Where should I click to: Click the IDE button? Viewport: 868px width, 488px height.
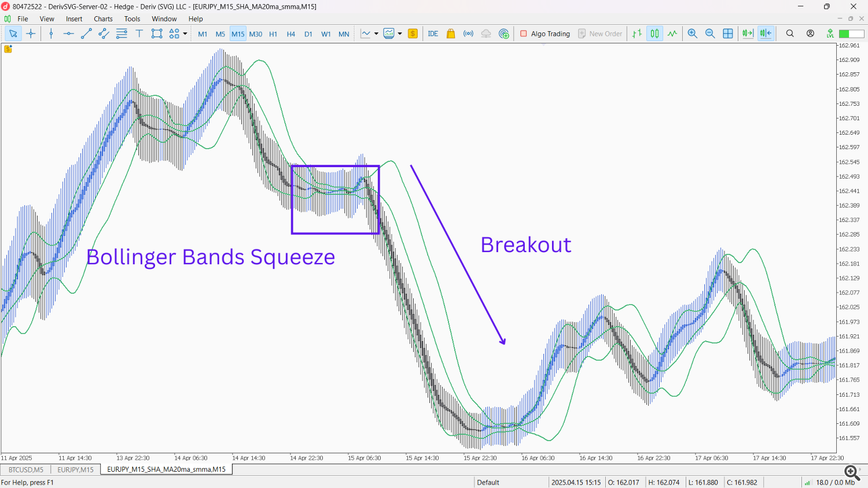pos(433,34)
